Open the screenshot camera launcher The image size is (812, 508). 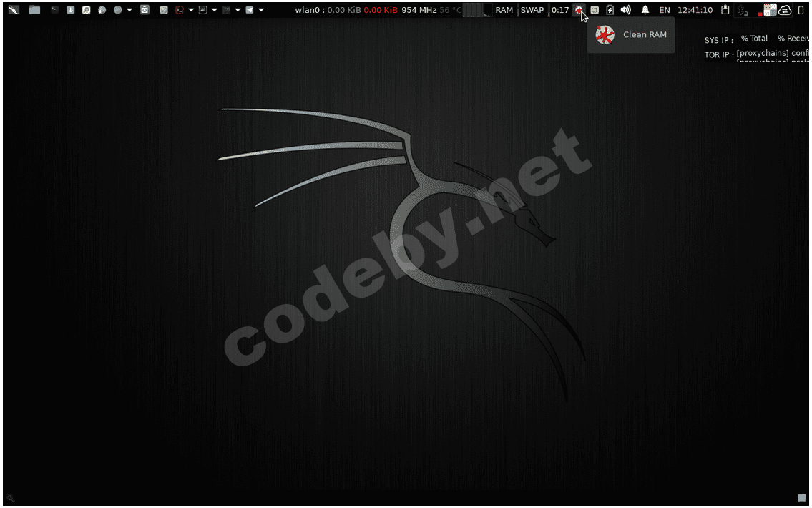pyautogui.click(x=145, y=10)
